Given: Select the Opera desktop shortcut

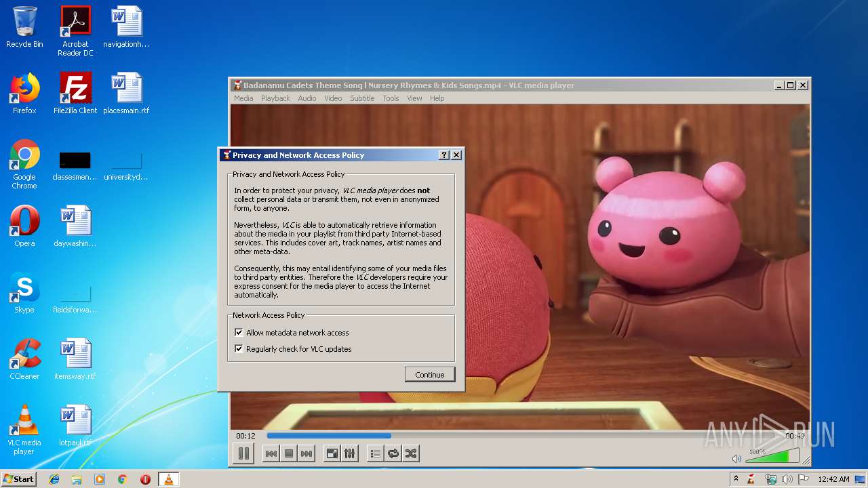Looking at the screenshot, I should tap(24, 226).
